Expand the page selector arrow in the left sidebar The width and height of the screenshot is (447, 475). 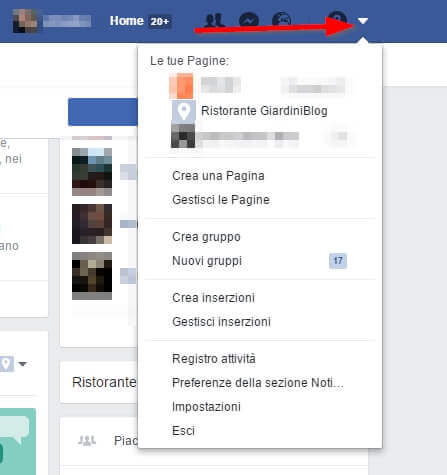pyautogui.click(x=22, y=364)
